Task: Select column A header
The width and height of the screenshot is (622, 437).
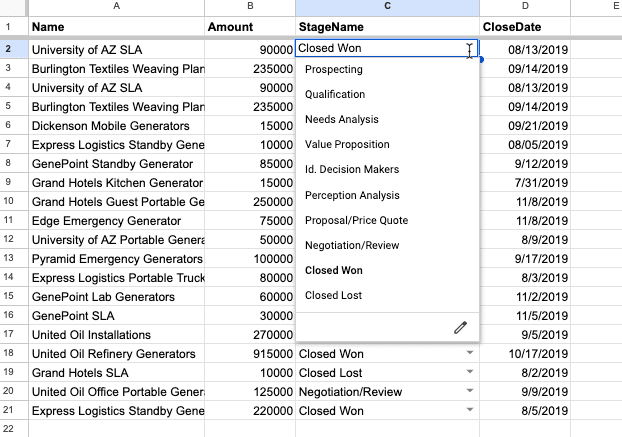Action: (x=116, y=6)
